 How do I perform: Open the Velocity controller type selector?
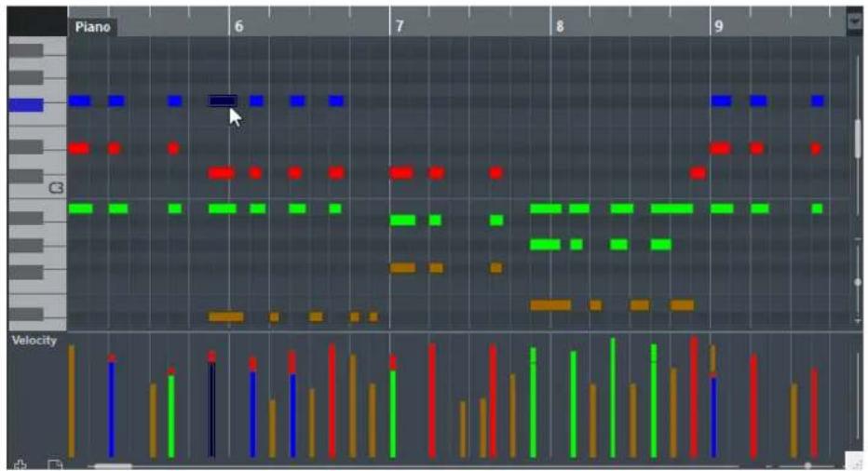tap(34, 341)
